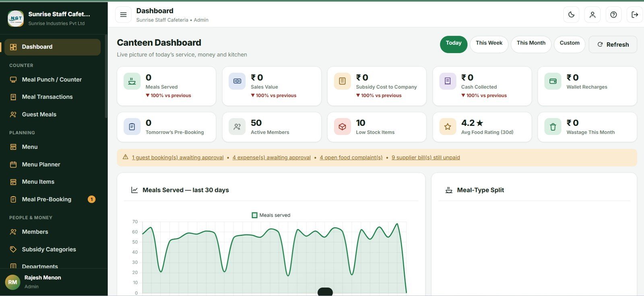Click the 50 Active Members value

256,123
